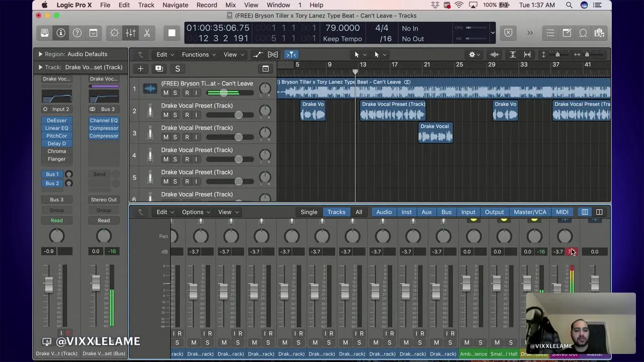Screen dimensions: 644x362
Task: Toggle the Inspector button
Action: 61,33
